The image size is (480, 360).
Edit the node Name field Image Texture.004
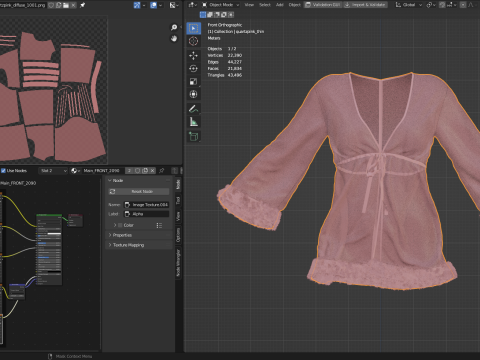pyautogui.click(x=147, y=205)
